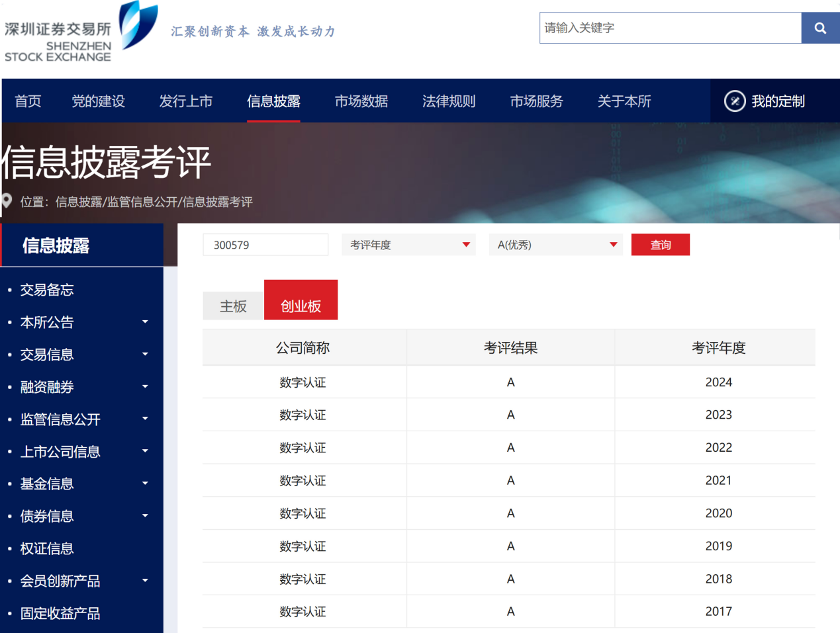Click the My Customization compass icon
Viewport: 840px width, 633px height.
coord(735,101)
